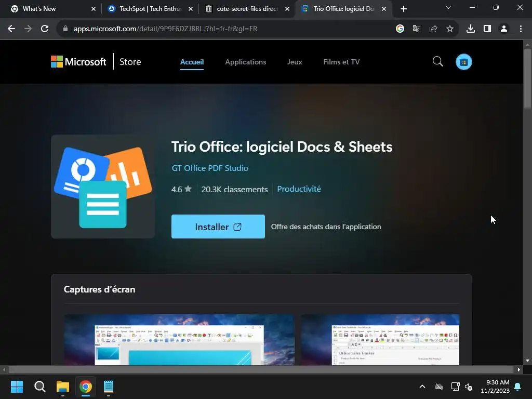
Task: Open the Jeux section
Action: tap(295, 62)
